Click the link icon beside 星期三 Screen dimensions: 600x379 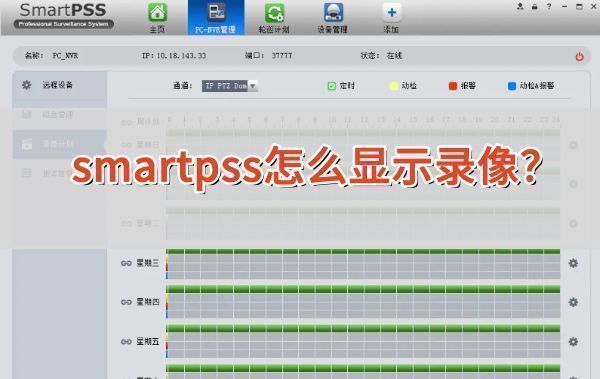click(x=126, y=263)
